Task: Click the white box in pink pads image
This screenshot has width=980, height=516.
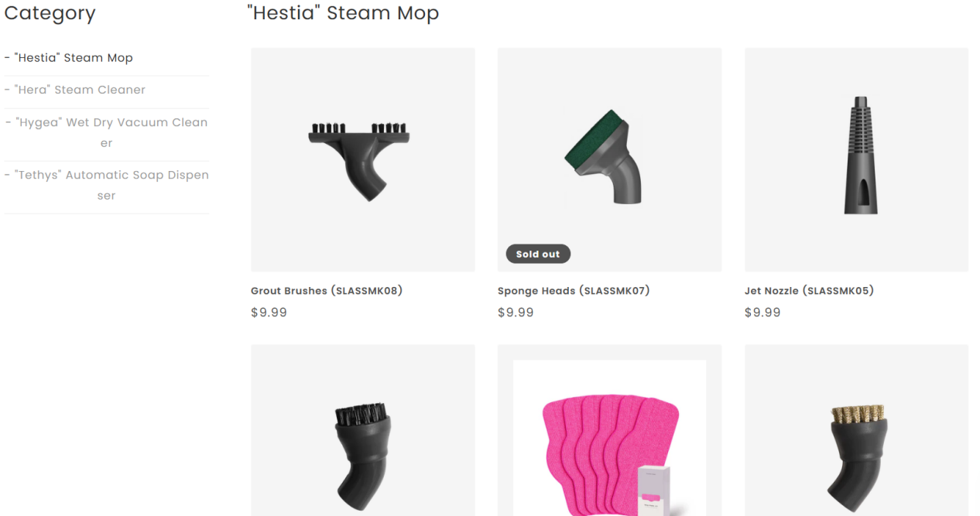Action: click(654, 490)
